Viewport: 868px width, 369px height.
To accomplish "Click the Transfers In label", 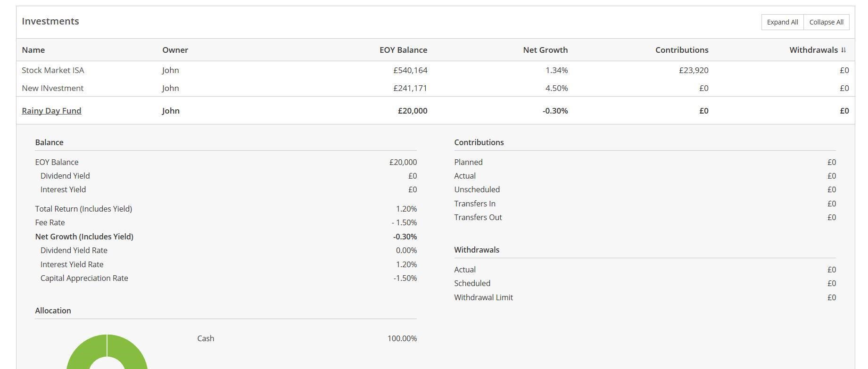I will (x=474, y=204).
